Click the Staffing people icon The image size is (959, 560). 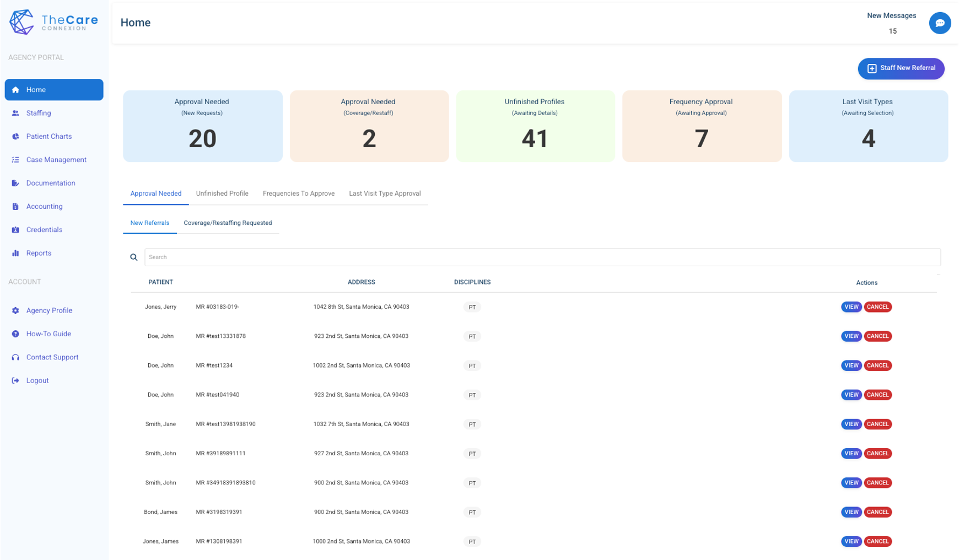click(x=15, y=113)
